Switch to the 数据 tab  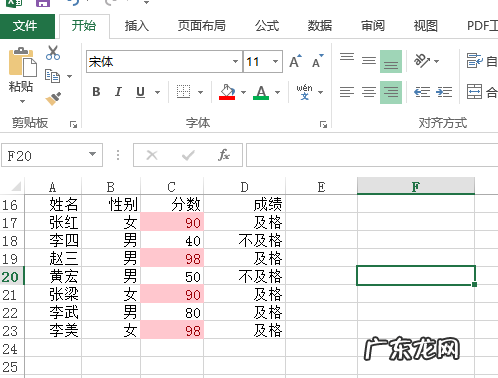click(x=320, y=26)
